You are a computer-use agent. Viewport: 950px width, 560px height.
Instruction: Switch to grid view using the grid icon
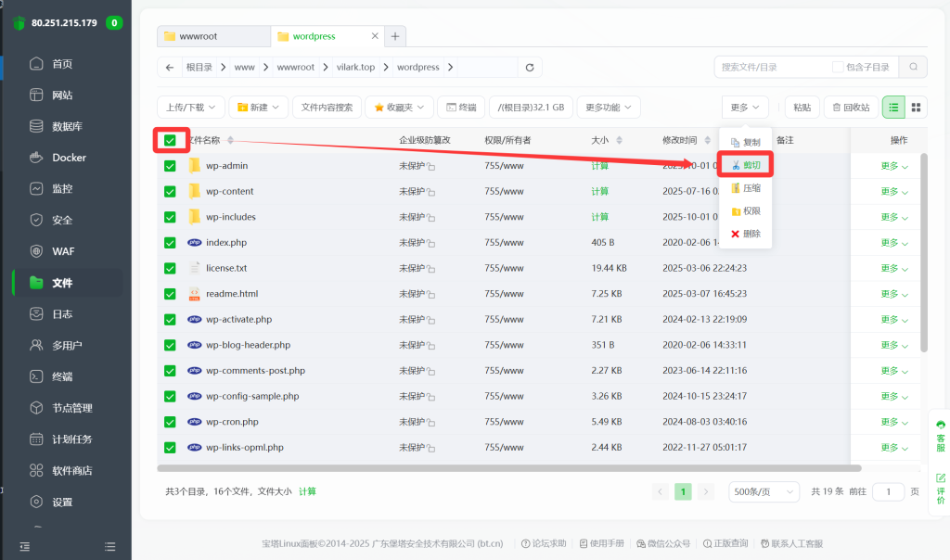pos(916,107)
